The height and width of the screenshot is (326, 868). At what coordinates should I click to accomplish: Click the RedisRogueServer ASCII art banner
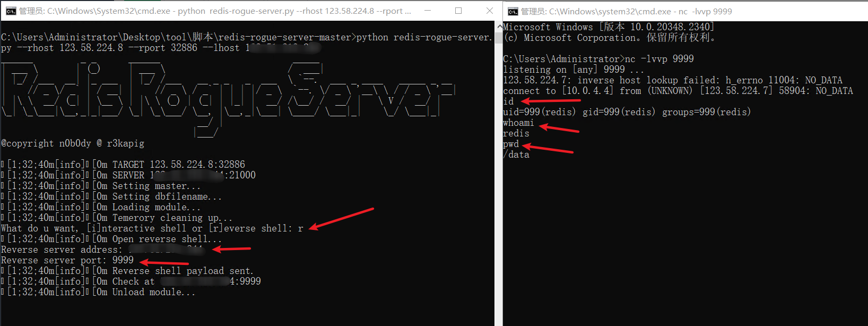(x=228, y=98)
